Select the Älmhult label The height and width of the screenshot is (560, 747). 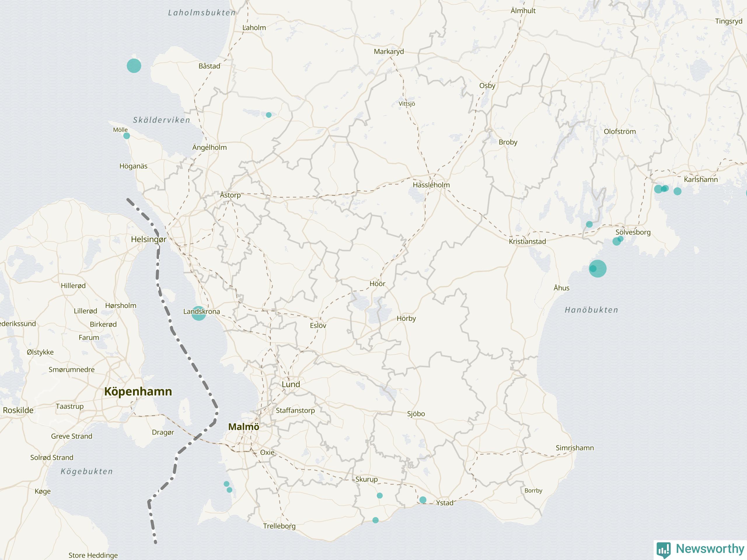point(523,10)
